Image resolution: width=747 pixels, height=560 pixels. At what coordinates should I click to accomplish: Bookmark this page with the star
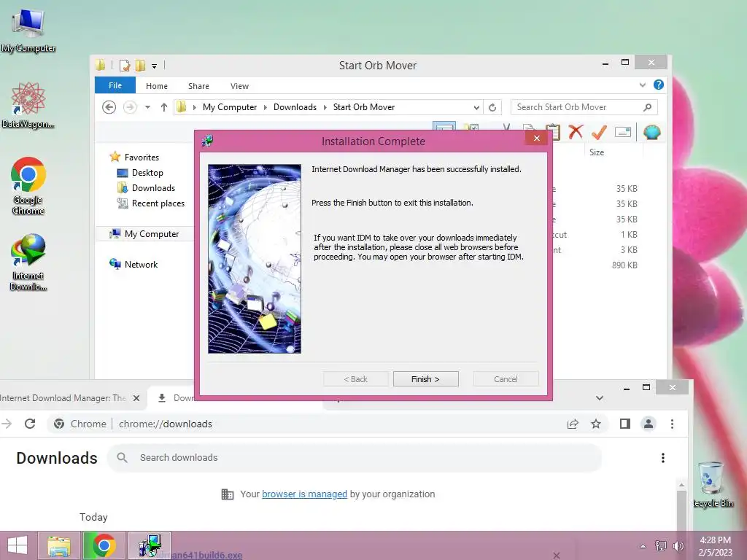point(596,424)
